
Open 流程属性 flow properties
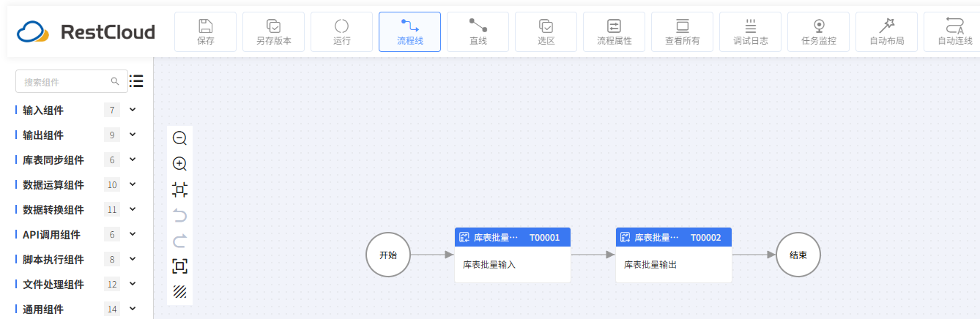615,32
